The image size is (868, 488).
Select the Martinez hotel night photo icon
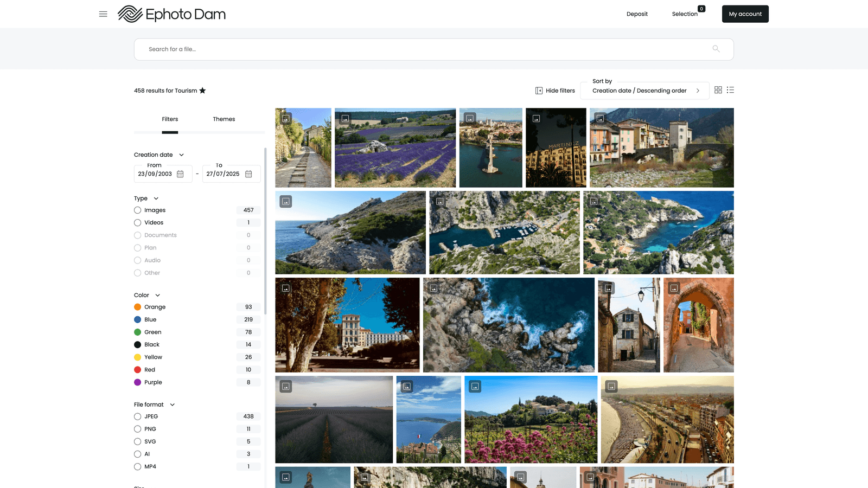click(536, 118)
